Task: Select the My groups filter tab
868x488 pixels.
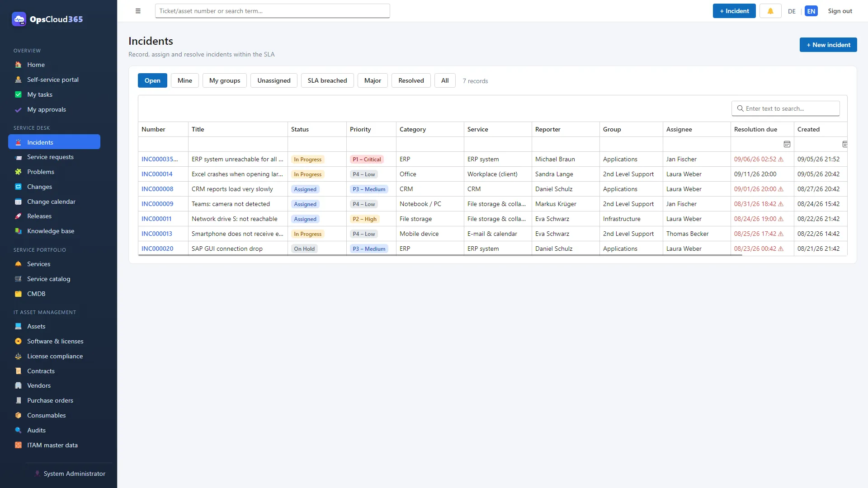Action: [225, 80]
